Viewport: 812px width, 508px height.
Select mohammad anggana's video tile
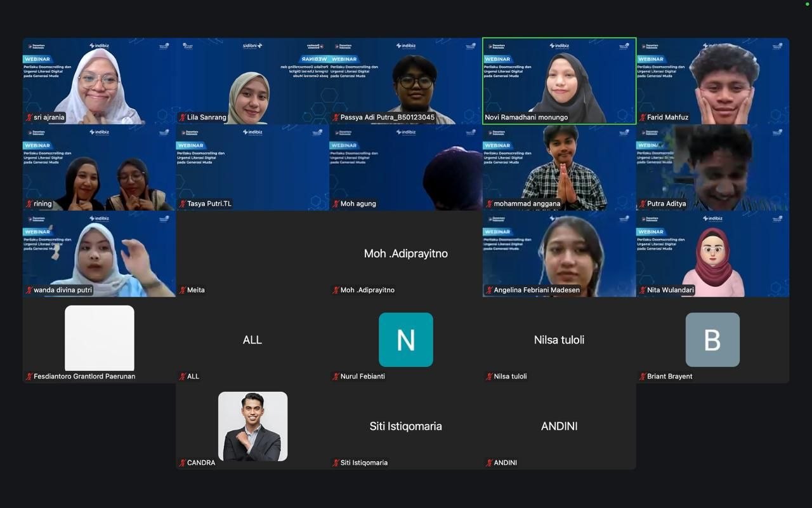(x=559, y=167)
